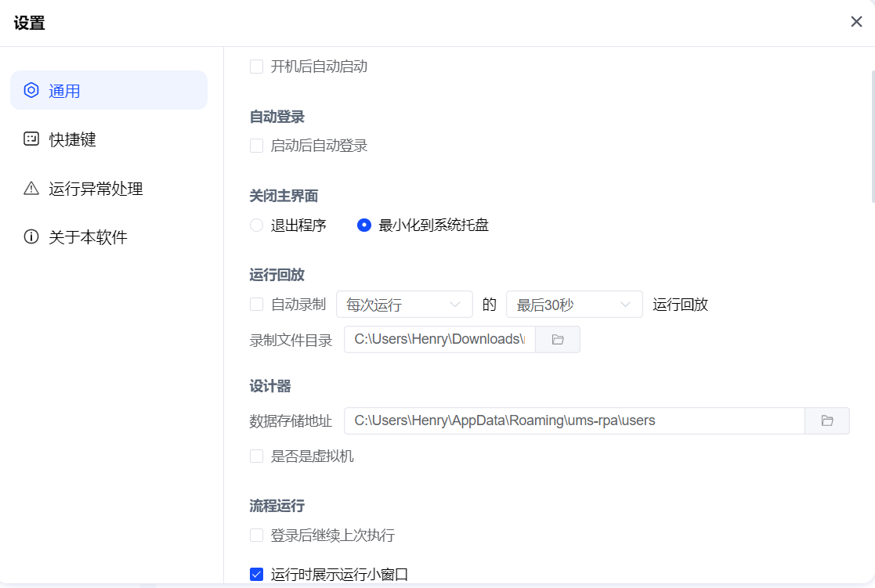The width and height of the screenshot is (875, 588).
Task: Expand the 最后30秒 dropdown
Action: (x=574, y=304)
